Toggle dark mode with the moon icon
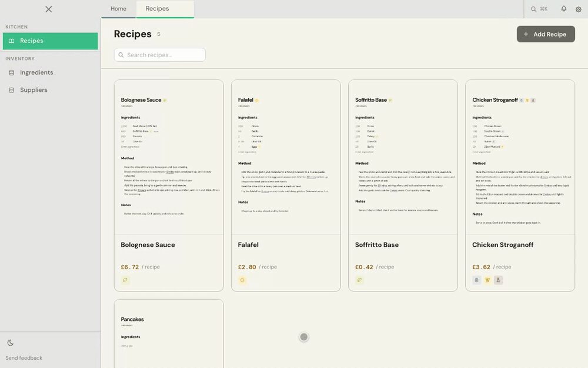 tap(11, 343)
